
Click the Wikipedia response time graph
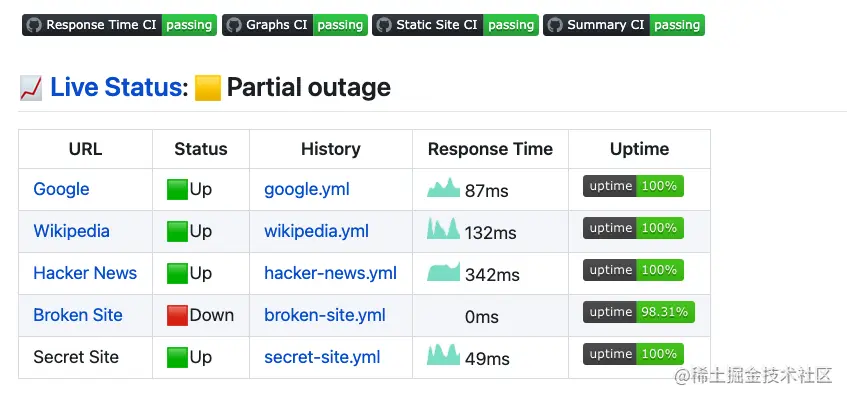[443, 230]
